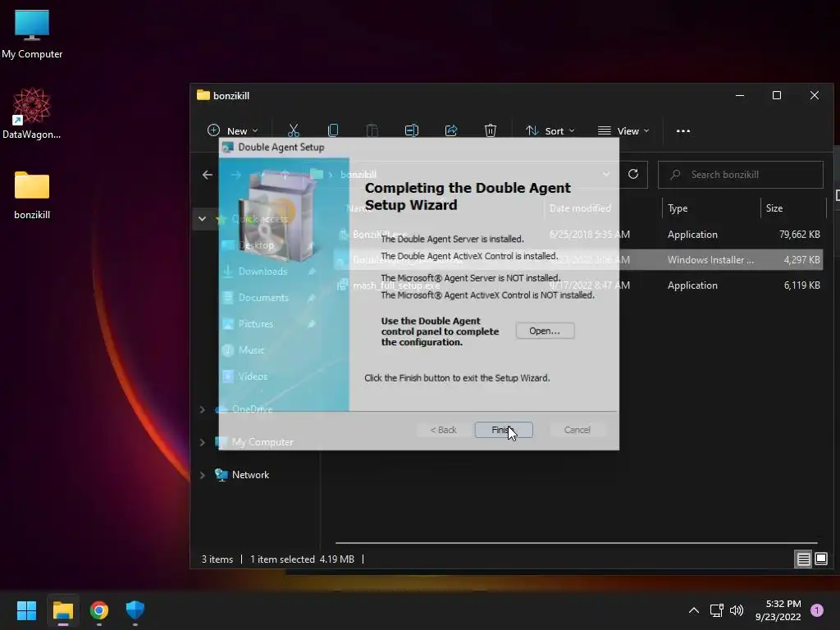Click the volume speaker tray icon
Viewport: 840px width, 630px height.
click(737, 610)
